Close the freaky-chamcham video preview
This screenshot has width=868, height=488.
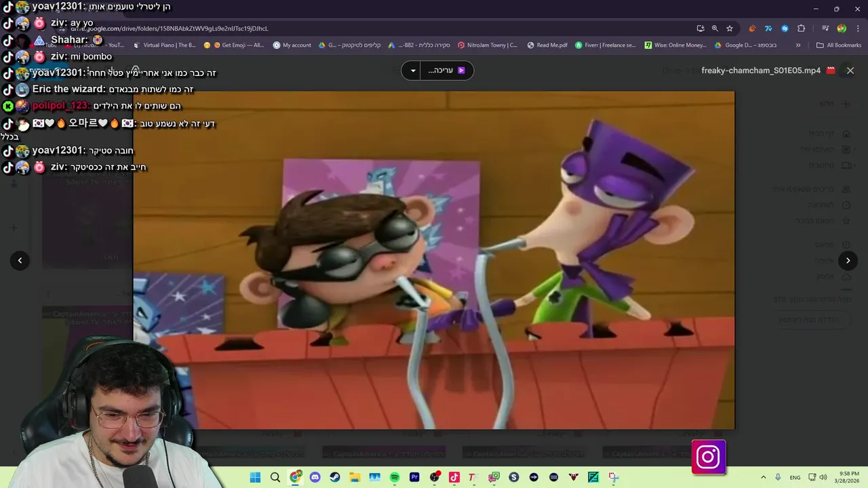850,70
